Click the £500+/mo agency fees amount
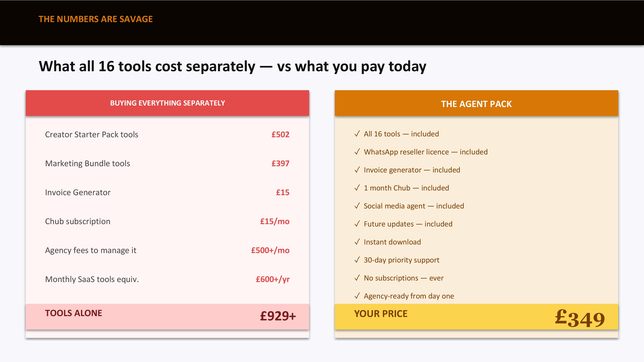Screen dimensions: 644x362 point(270,250)
